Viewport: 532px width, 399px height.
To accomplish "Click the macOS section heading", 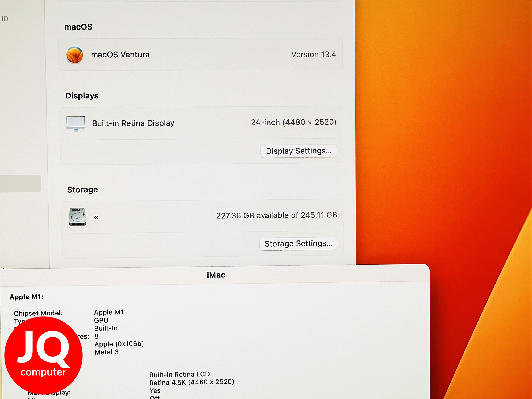I will (78, 27).
